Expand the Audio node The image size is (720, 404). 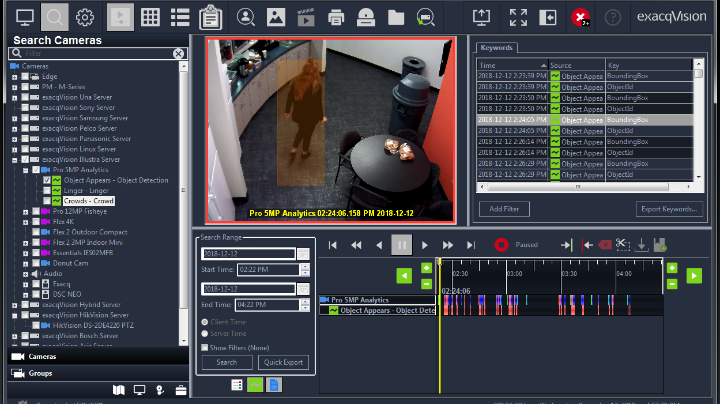tap(26, 274)
